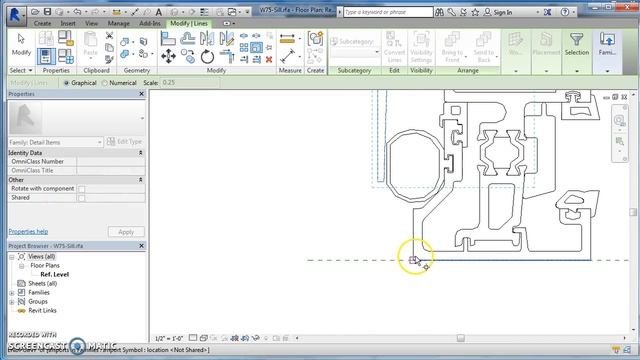Activate the Rotate tool
The height and width of the screenshot is (360, 640).
click(x=207, y=56)
